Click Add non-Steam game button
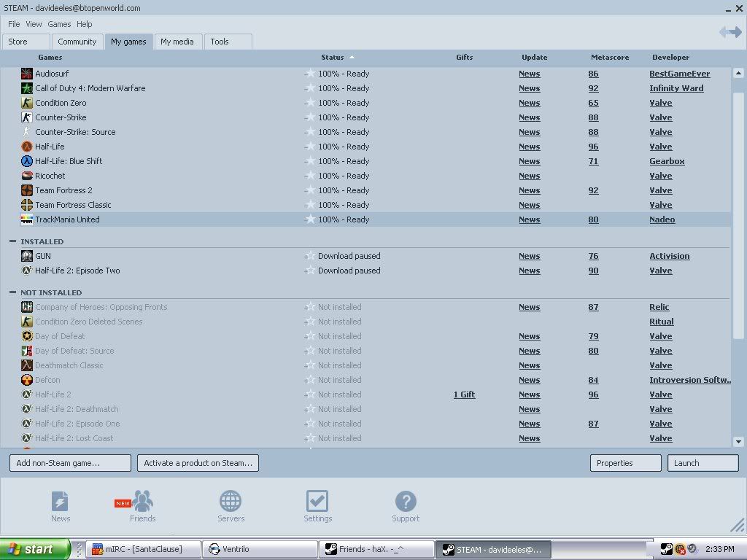Viewport: 747px width, 560px height. click(70, 463)
